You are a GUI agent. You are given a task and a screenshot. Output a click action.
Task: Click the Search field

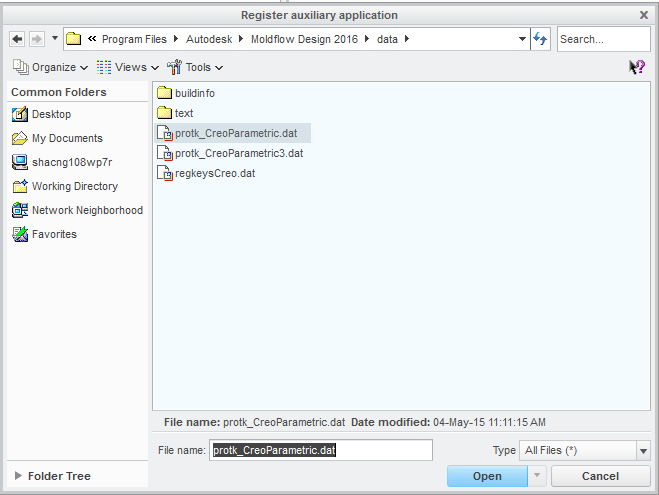point(604,39)
